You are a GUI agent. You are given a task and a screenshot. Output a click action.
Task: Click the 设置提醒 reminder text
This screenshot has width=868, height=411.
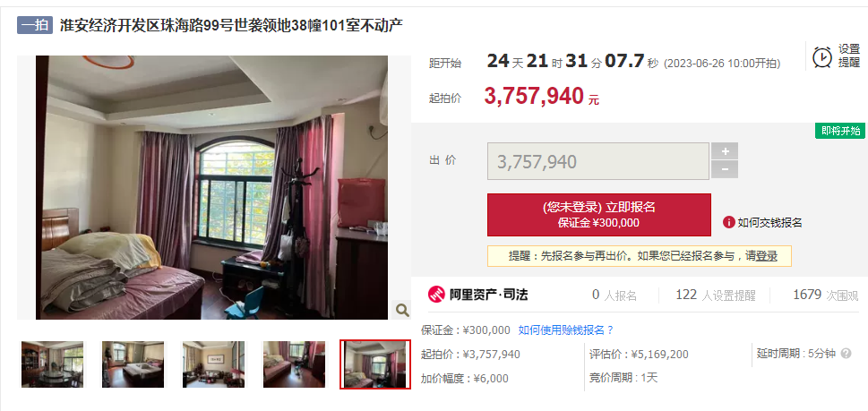click(x=848, y=56)
